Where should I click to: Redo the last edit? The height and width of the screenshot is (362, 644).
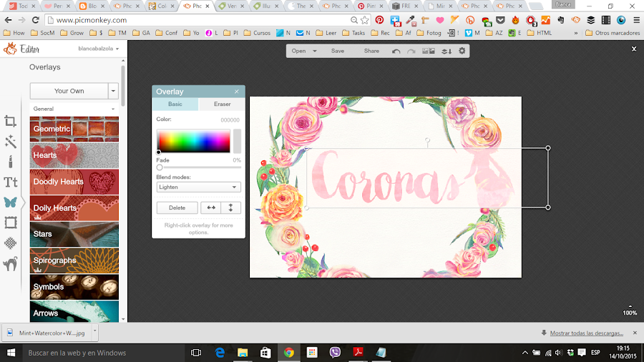(x=411, y=52)
